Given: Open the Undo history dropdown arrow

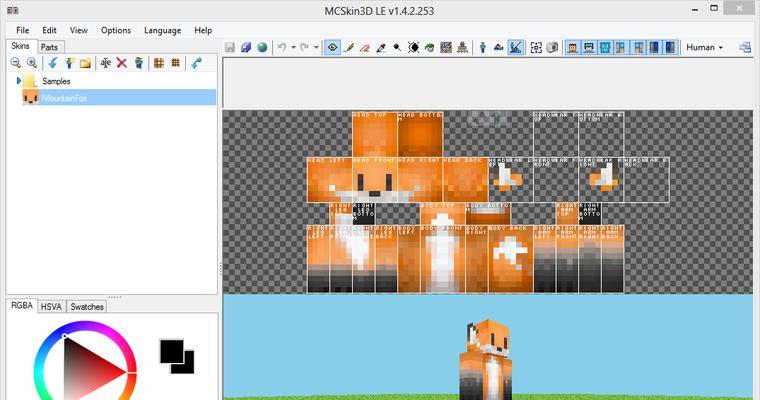Looking at the screenshot, I should click(293, 48).
